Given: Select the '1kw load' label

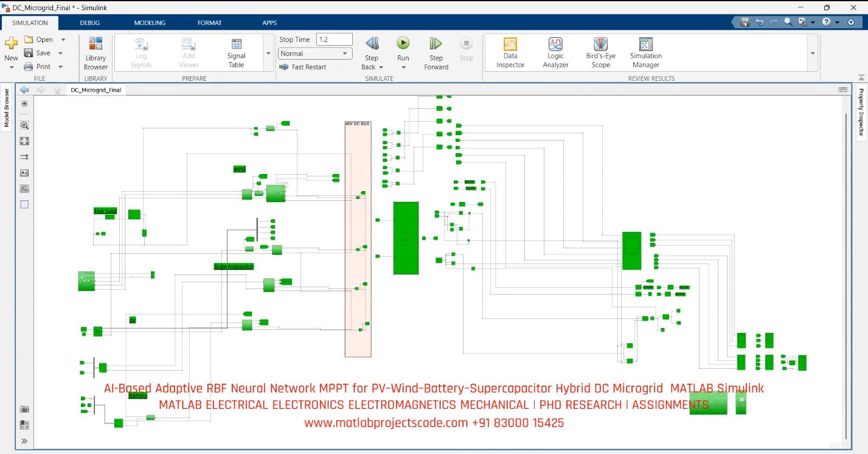Looking at the screenshot, I should click(x=105, y=211).
